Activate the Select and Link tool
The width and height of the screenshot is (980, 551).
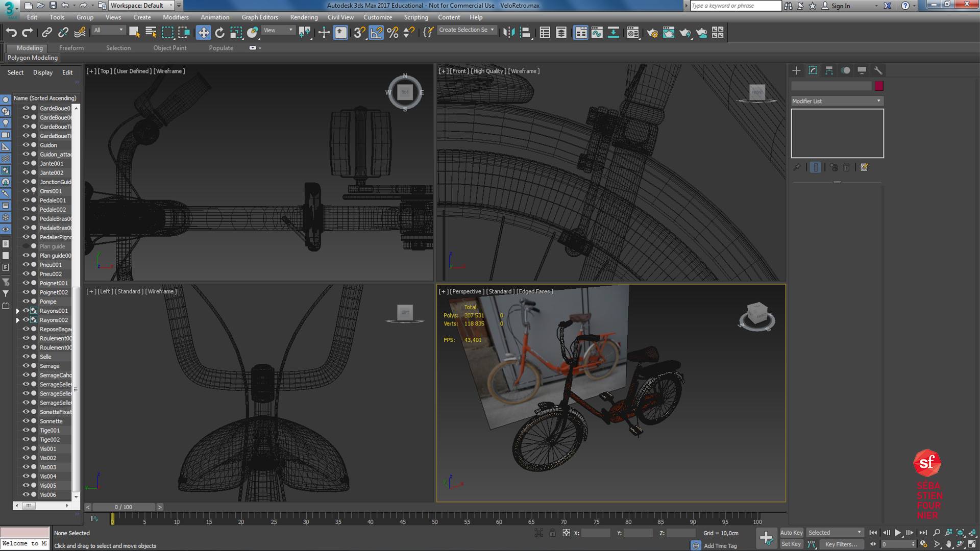[x=46, y=33]
